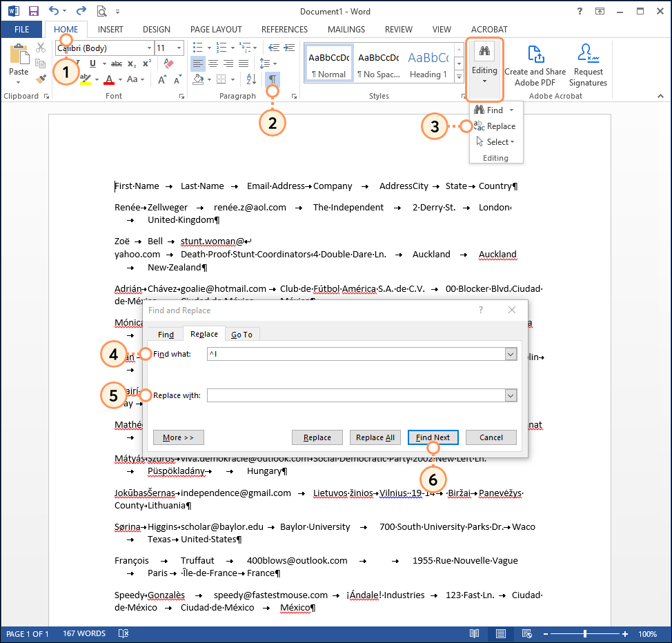
Task: Redo the last action
Action: pyautogui.click(x=81, y=11)
